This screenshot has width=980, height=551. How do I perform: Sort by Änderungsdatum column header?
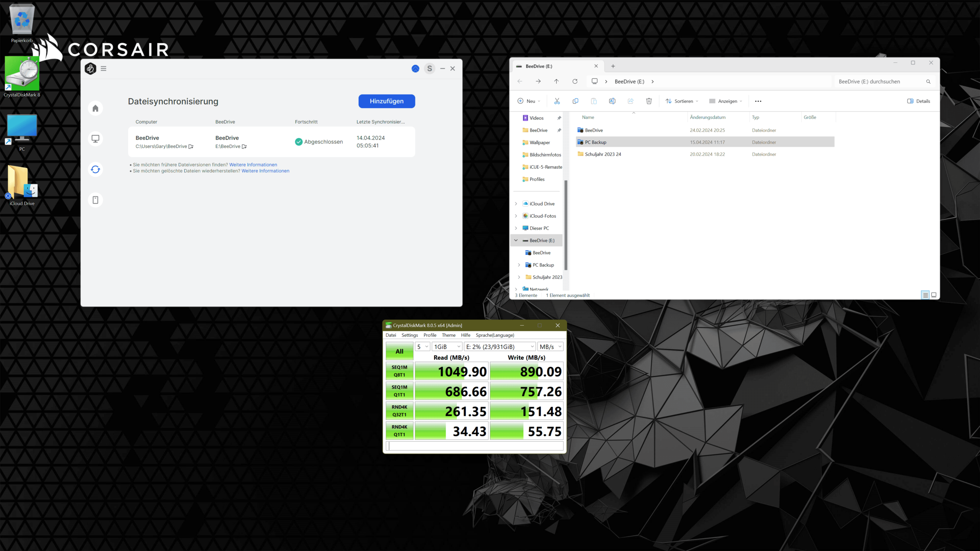click(708, 117)
